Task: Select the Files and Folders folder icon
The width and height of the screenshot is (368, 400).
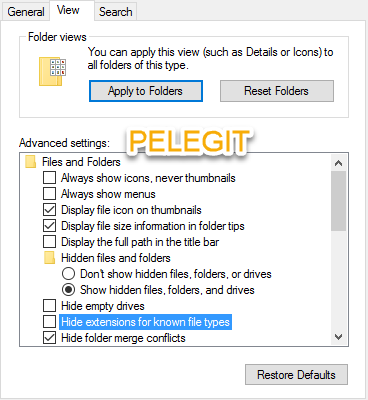Action: point(30,162)
